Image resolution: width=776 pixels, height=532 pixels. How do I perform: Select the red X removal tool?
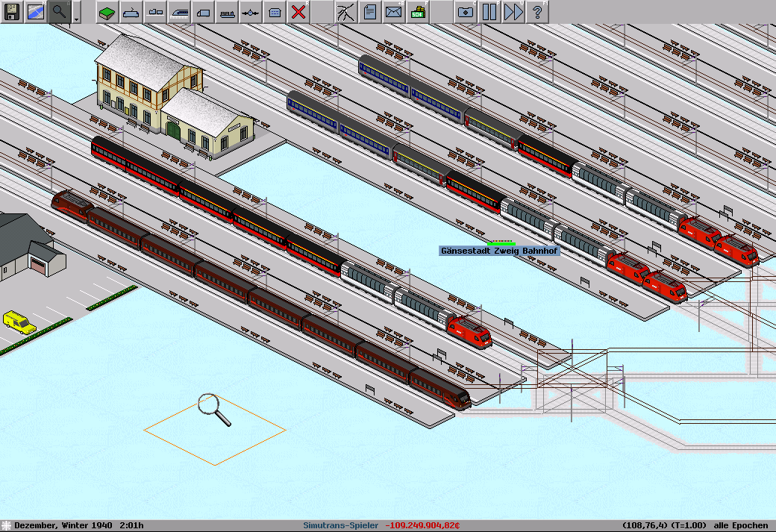[298, 12]
